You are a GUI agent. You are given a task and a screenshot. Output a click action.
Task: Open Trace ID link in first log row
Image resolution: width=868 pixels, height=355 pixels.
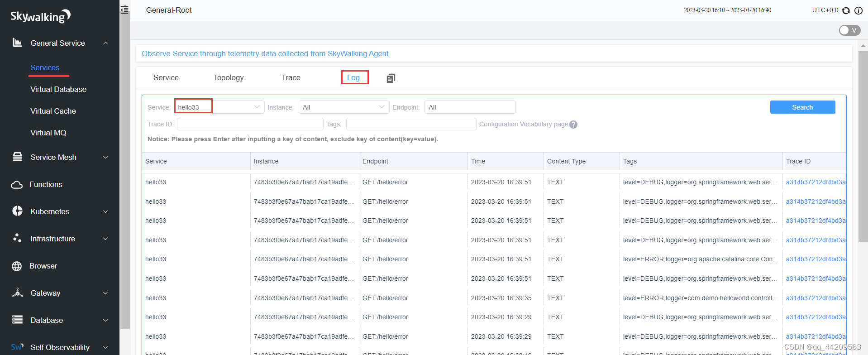[816, 182]
